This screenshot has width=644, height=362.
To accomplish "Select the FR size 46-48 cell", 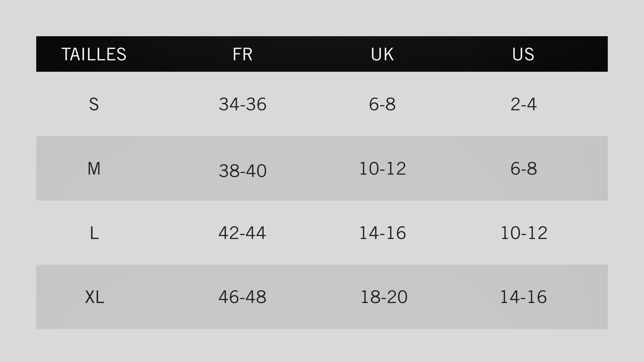I will pos(242,297).
